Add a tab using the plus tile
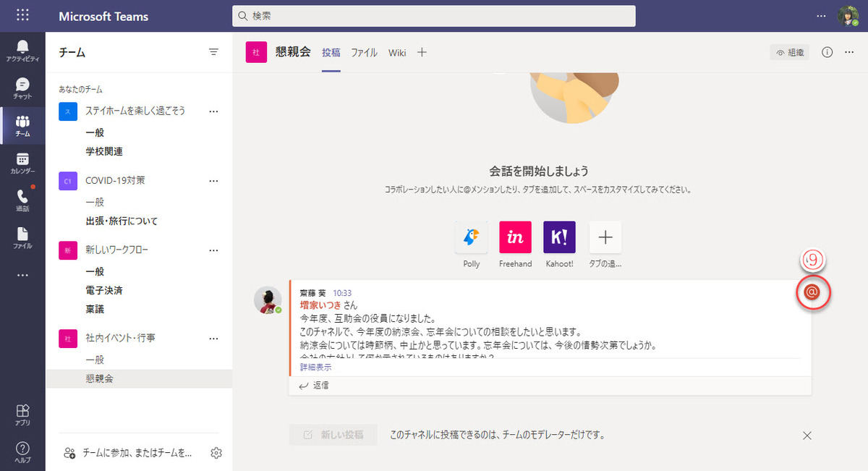 tap(605, 237)
